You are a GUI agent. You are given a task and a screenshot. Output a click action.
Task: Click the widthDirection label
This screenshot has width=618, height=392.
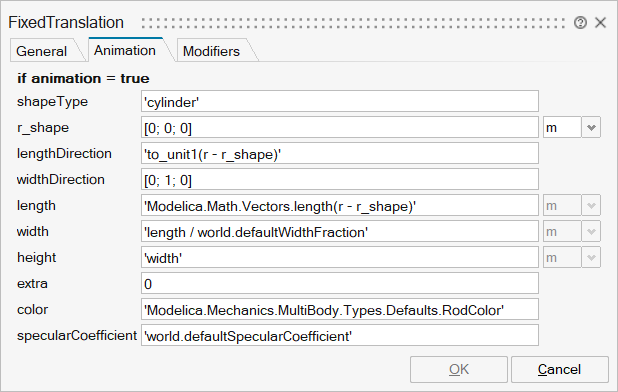click(61, 180)
